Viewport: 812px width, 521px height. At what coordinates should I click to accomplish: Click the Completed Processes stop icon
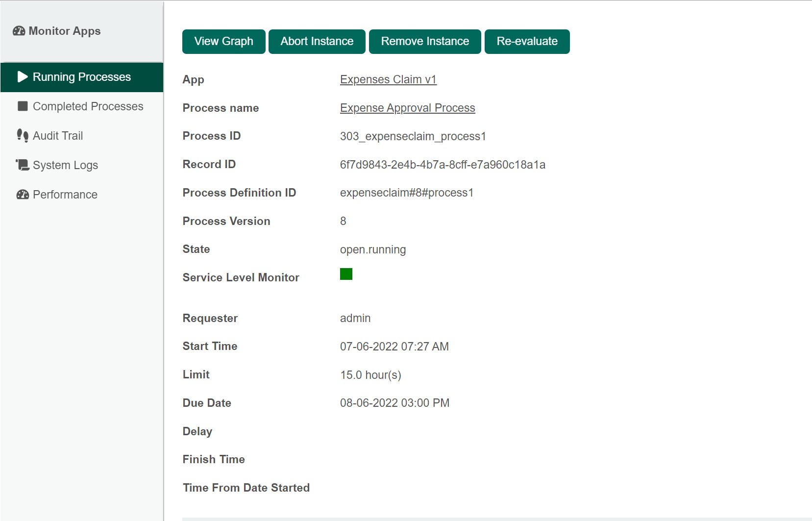coord(23,106)
